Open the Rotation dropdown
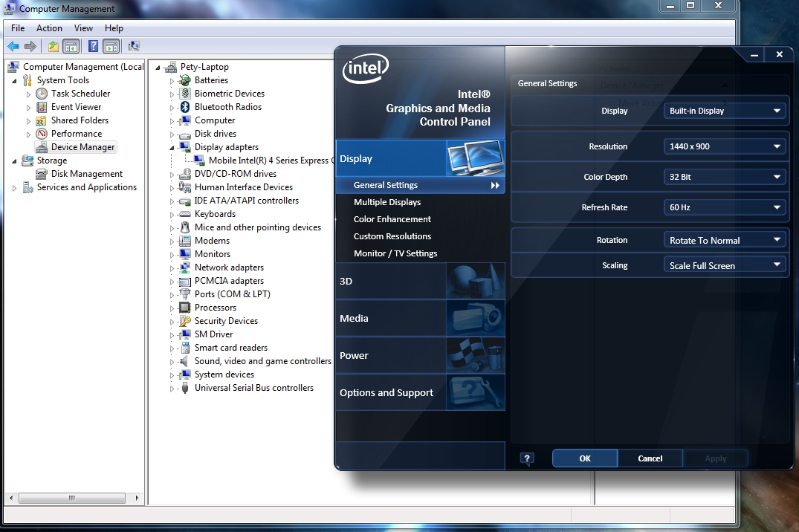The height and width of the screenshot is (532, 799). (x=724, y=240)
